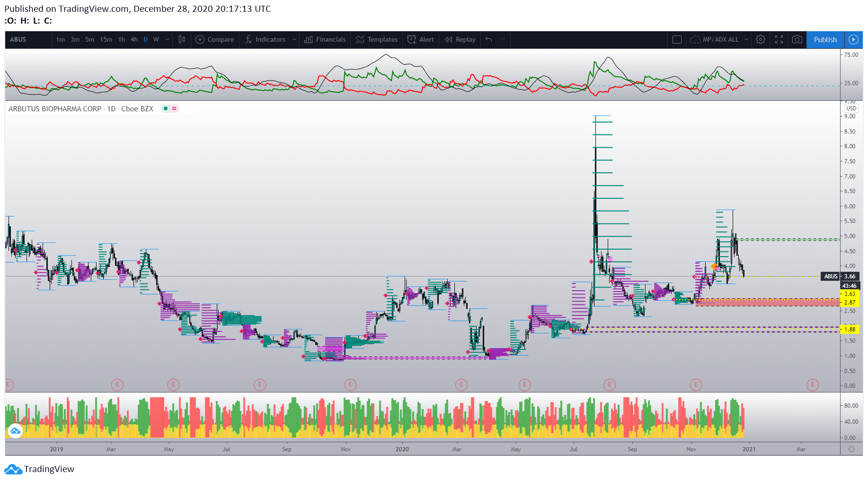Select the 3m timeframe

75,40
